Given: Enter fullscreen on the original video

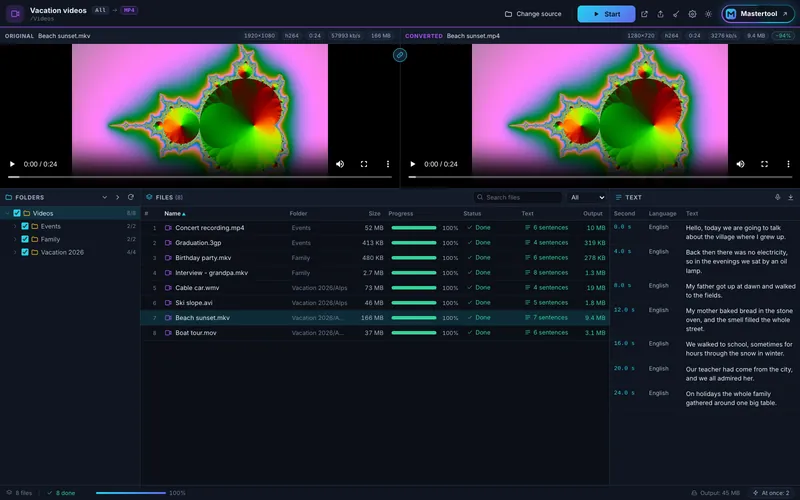Looking at the screenshot, I should point(364,164).
